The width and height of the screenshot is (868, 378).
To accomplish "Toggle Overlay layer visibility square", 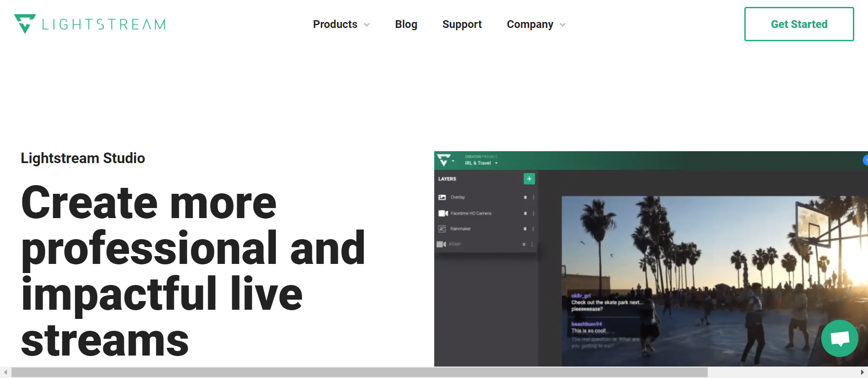I will point(525,197).
